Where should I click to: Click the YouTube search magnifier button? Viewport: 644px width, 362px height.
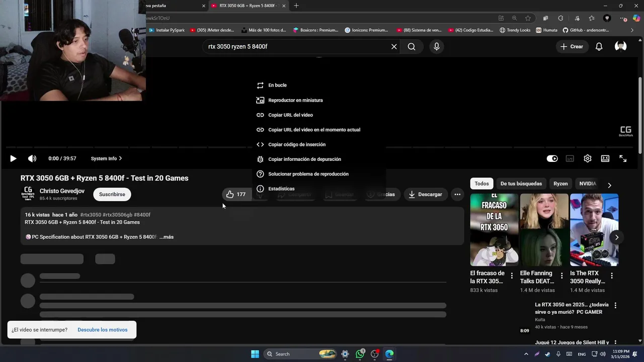click(412, 46)
